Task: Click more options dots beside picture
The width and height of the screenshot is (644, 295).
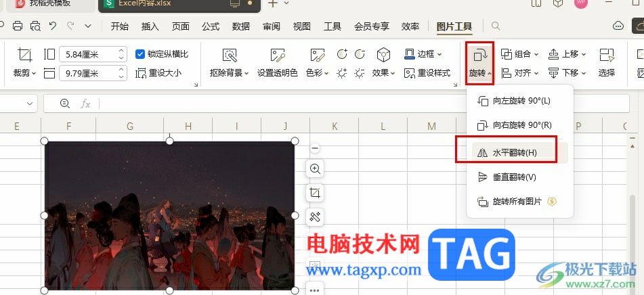Action: [315, 290]
